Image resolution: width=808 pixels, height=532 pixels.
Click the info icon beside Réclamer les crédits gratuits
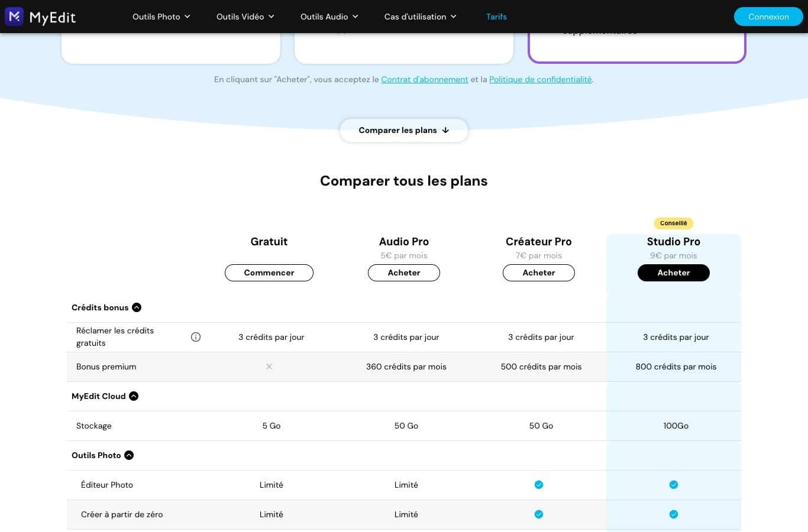tap(196, 337)
